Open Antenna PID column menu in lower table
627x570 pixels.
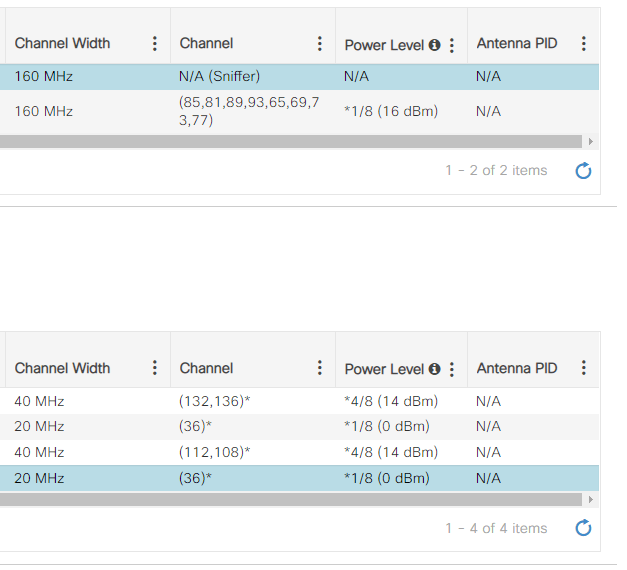[x=583, y=368]
